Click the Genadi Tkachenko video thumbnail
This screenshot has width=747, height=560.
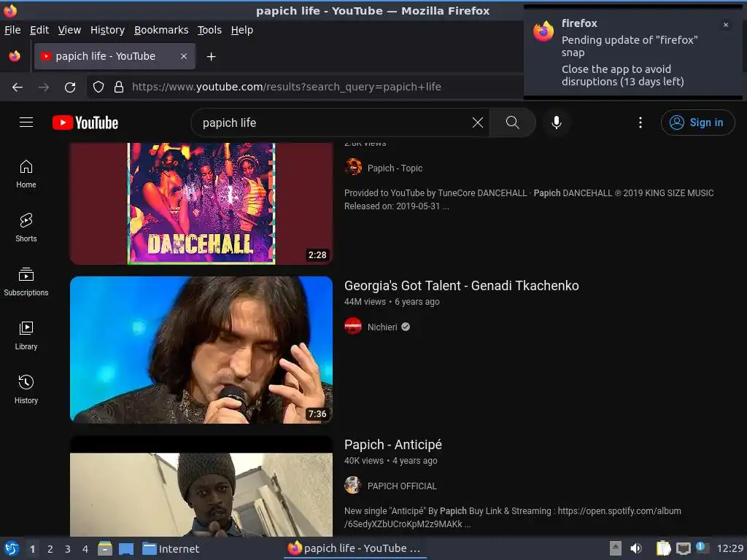pyautogui.click(x=201, y=349)
